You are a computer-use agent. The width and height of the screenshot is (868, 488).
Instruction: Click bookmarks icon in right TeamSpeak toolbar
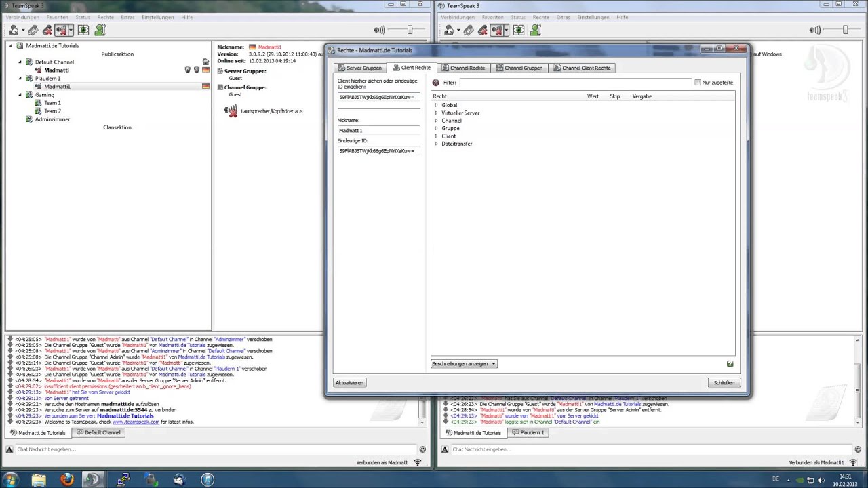coord(468,30)
